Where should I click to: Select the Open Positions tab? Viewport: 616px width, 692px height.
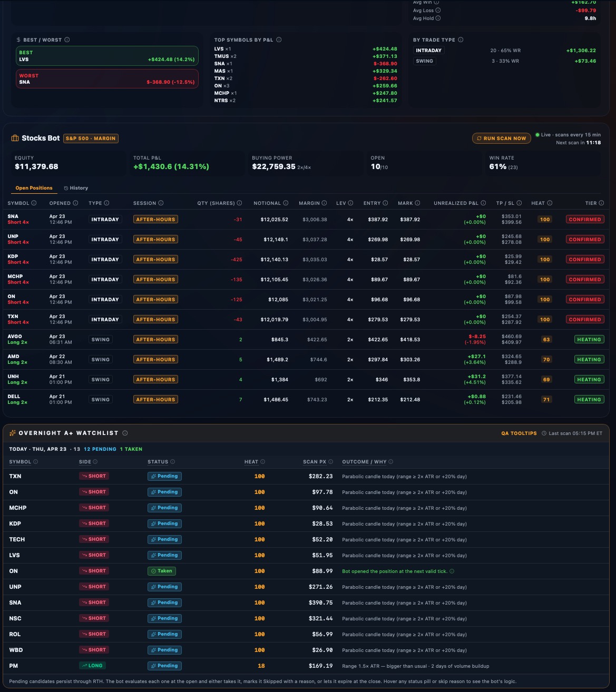click(x=33, y=187)
